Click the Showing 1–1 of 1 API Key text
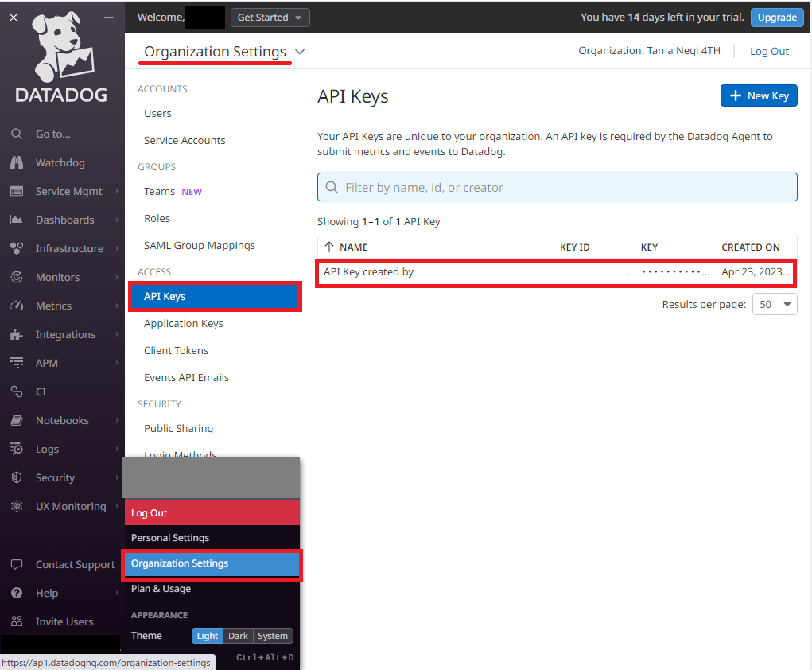 pos(379,222)
